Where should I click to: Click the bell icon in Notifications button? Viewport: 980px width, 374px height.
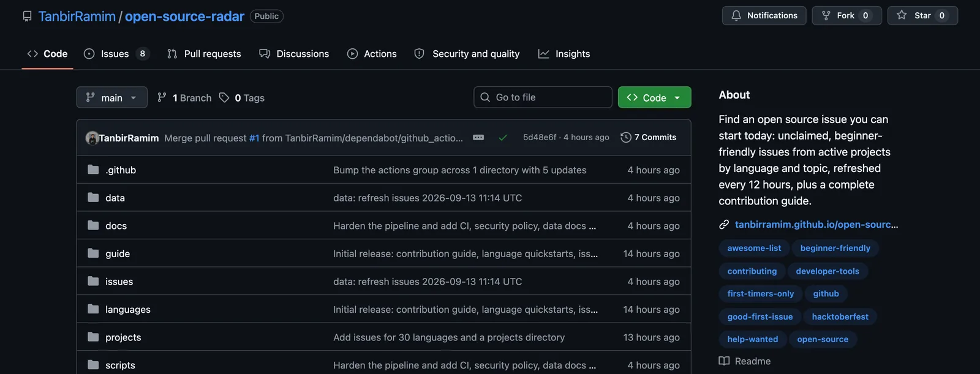pyautogui.click(x=736, y=15)
